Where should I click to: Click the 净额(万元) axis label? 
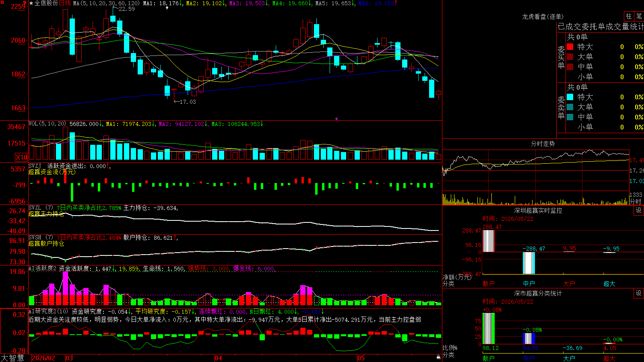pyautogui.click(x=457, y=277)
